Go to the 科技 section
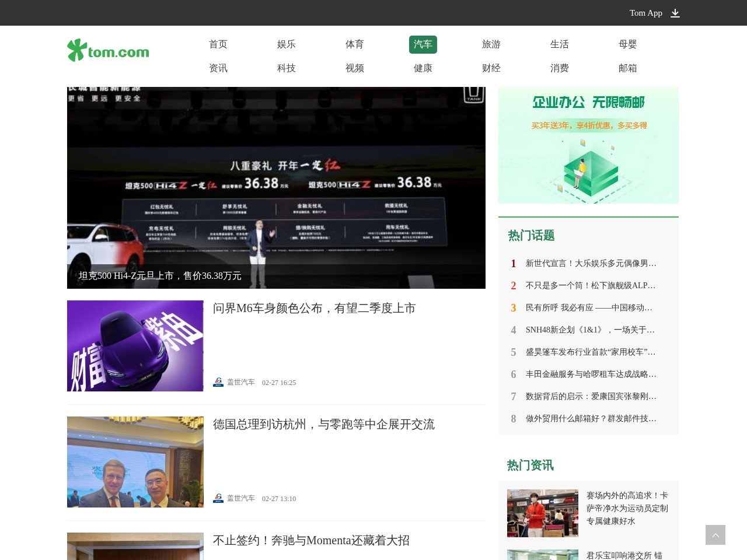This screenshot has width=747, height=560. (286, 68)
